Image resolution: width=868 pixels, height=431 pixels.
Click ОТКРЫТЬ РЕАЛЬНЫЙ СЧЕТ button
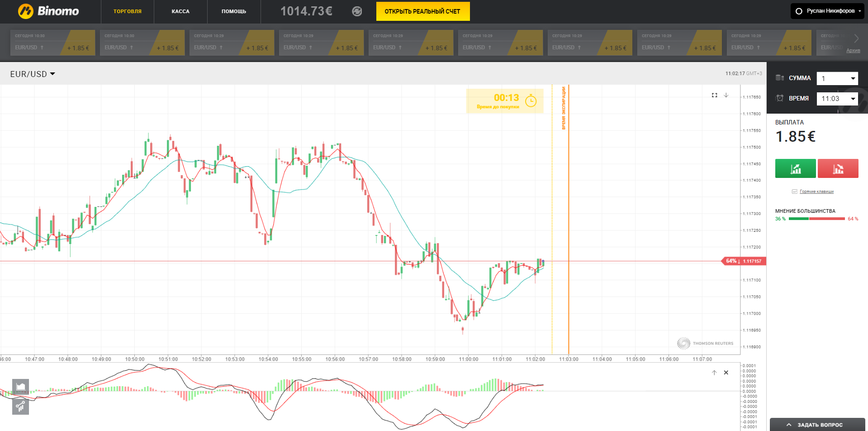[422, 11]
